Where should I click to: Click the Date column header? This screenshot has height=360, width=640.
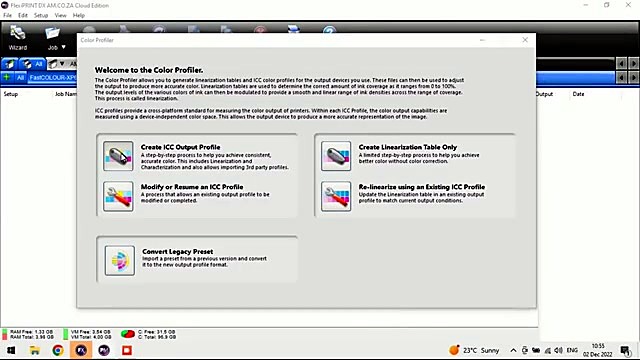pos(578,94)
